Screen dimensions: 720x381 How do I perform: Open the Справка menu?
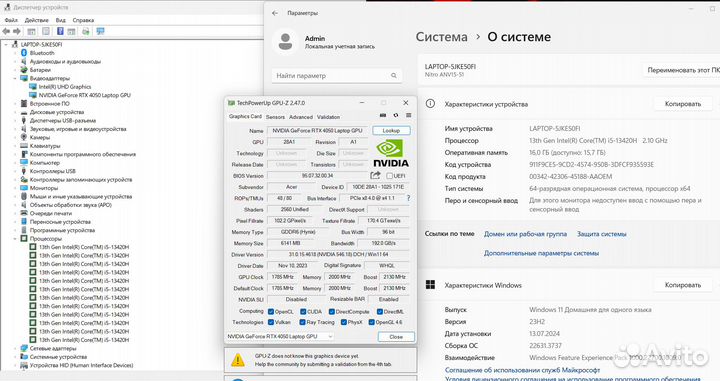83,20
